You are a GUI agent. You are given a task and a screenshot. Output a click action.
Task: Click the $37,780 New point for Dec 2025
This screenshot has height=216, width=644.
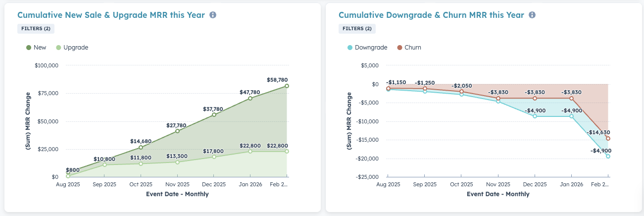214,115
